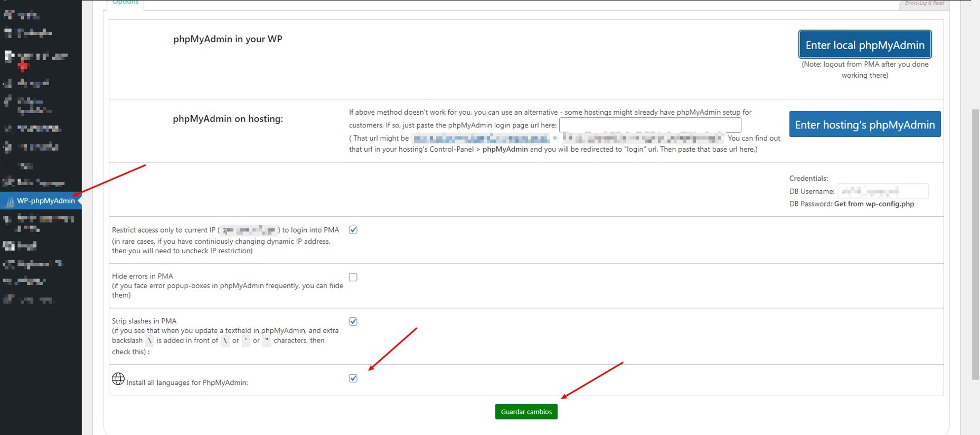
Task: Toggle the Strip slashes in PMA checkbox
Action: click(x=353, y=321)
